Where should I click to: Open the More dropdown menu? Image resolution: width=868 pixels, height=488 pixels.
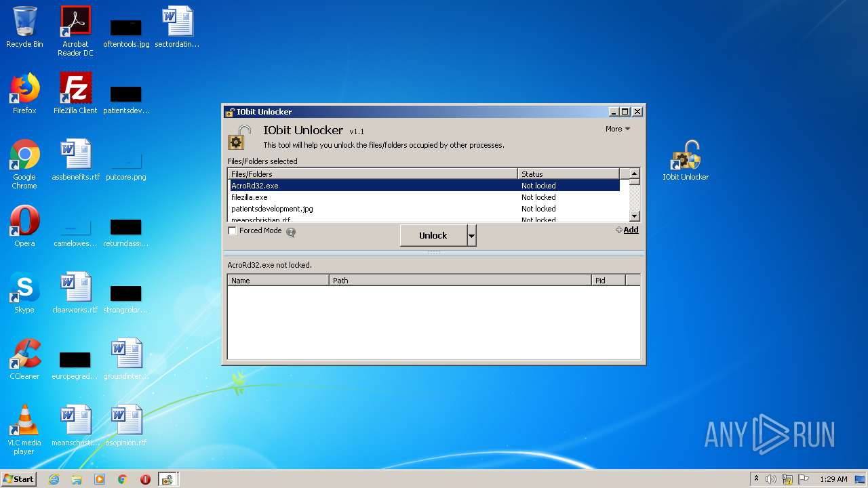click(618, 129)
